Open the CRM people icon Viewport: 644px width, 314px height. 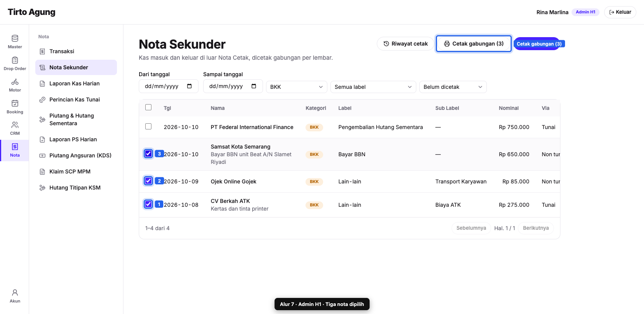pyautogui.click(x=15, y=125)
